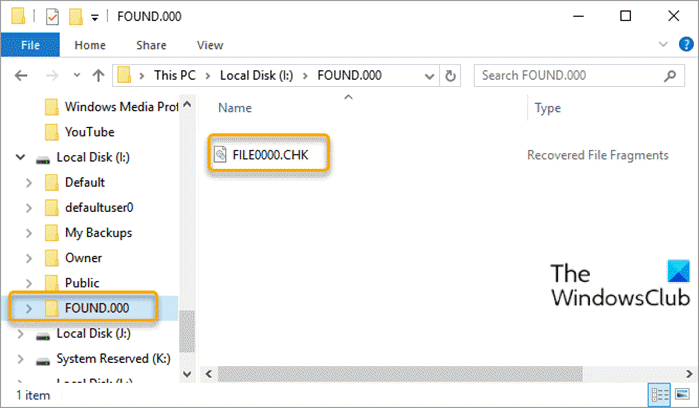Open the address bar history dropdown
The image size is (700, 408).
pyautogui.click(x=429, y=76)
